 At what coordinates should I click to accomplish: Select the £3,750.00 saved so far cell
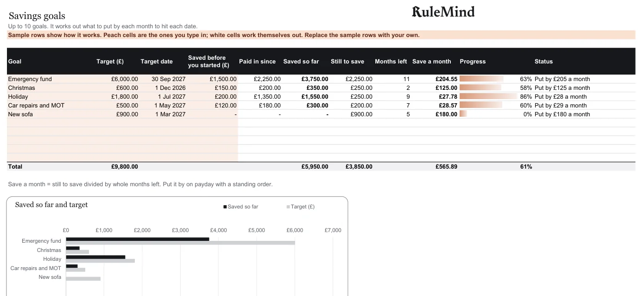click(315, 79)
